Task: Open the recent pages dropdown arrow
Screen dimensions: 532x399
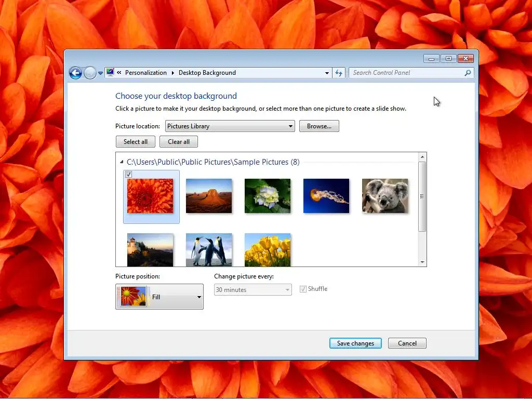Action: (100, 73)
